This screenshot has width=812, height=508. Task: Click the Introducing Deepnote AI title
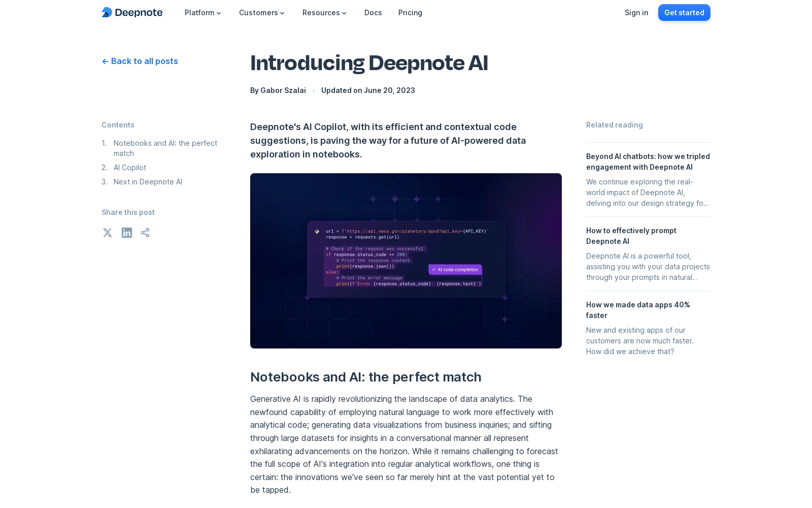tap(369, 63)
